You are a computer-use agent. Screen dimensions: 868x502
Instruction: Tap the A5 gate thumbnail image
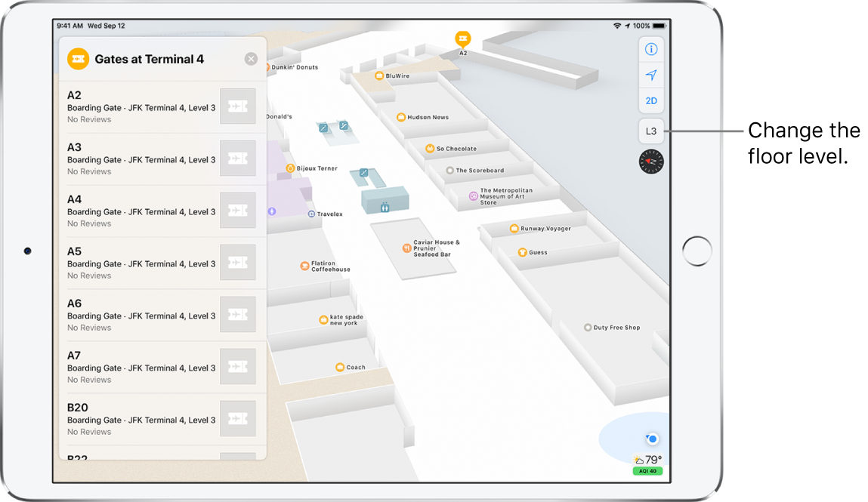[238, 262]
